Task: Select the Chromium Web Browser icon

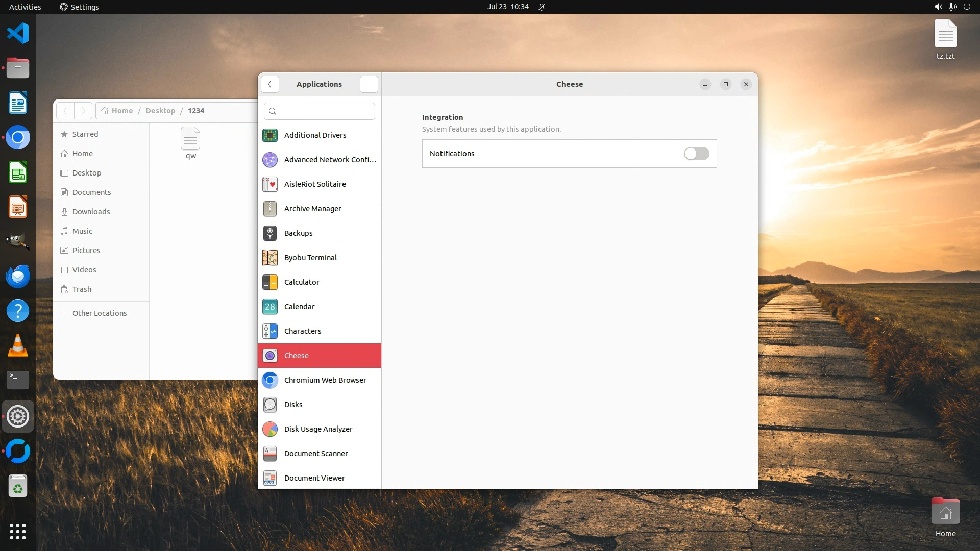Action: 269,380
